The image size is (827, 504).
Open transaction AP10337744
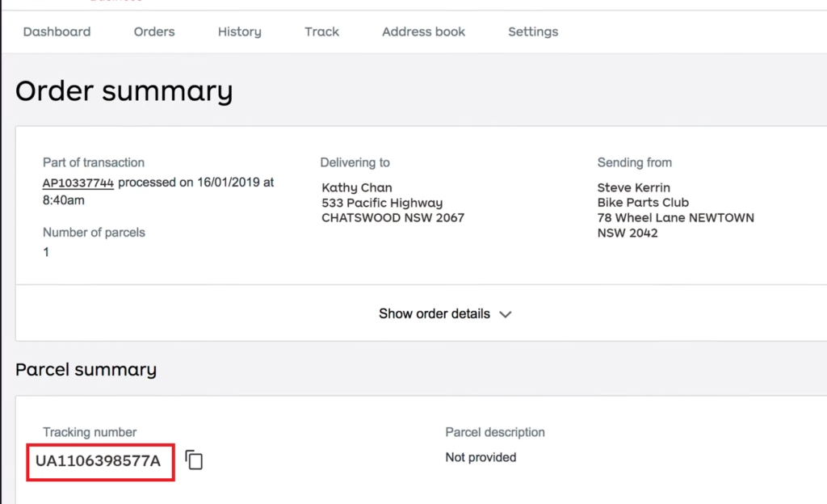click(x=78, y=182)
